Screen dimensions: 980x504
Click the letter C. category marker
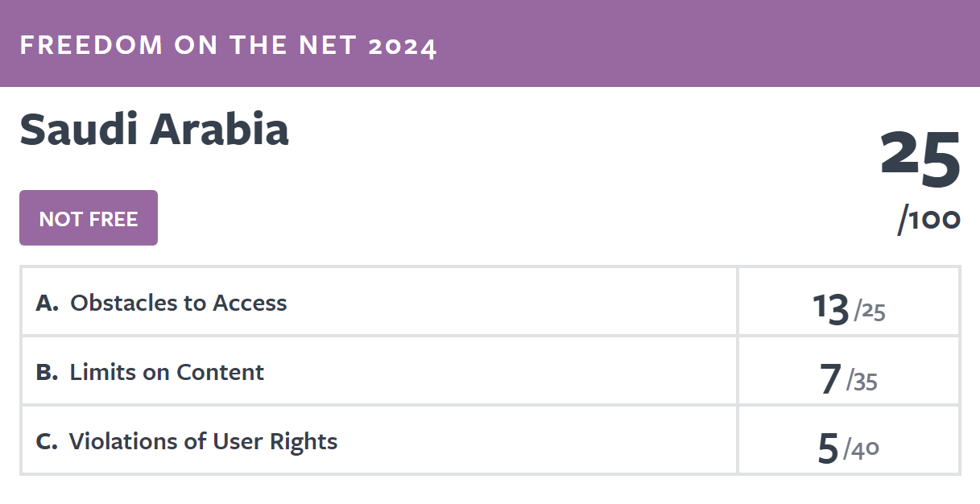tap(47, 442)
